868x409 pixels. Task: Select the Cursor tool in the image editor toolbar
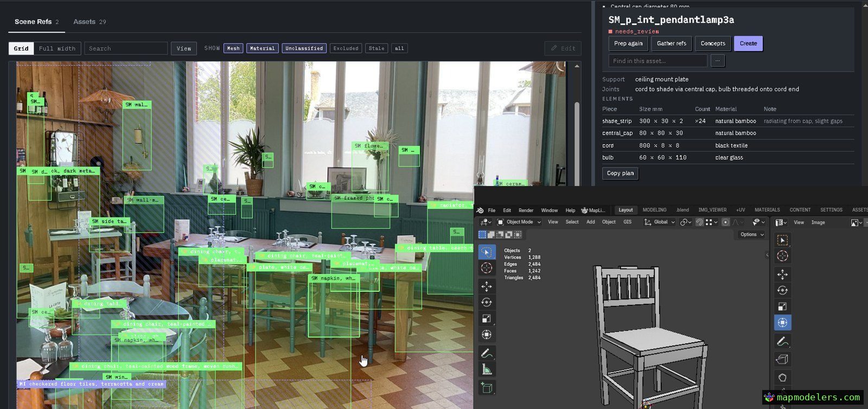[x=782, y=256]
